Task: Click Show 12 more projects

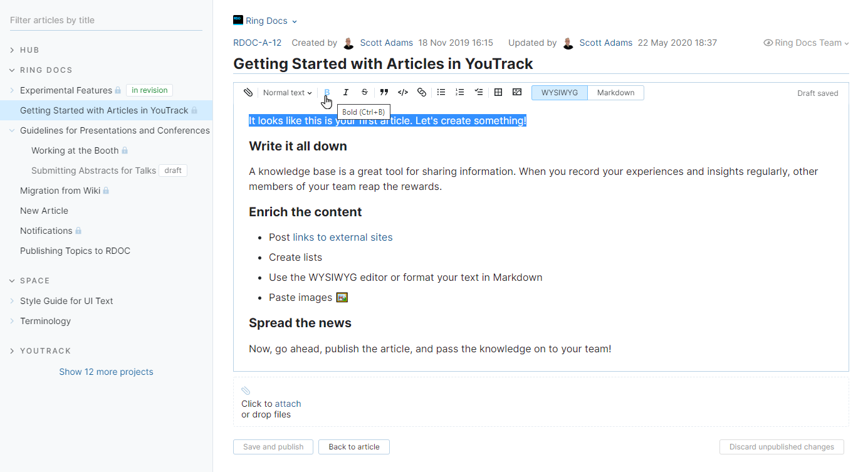Action: pos(106,372)
